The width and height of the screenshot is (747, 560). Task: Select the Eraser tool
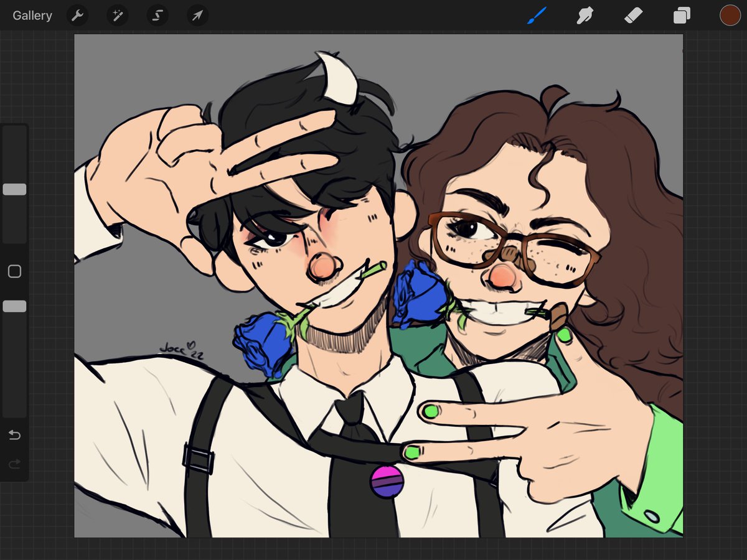tap(633, 16)
